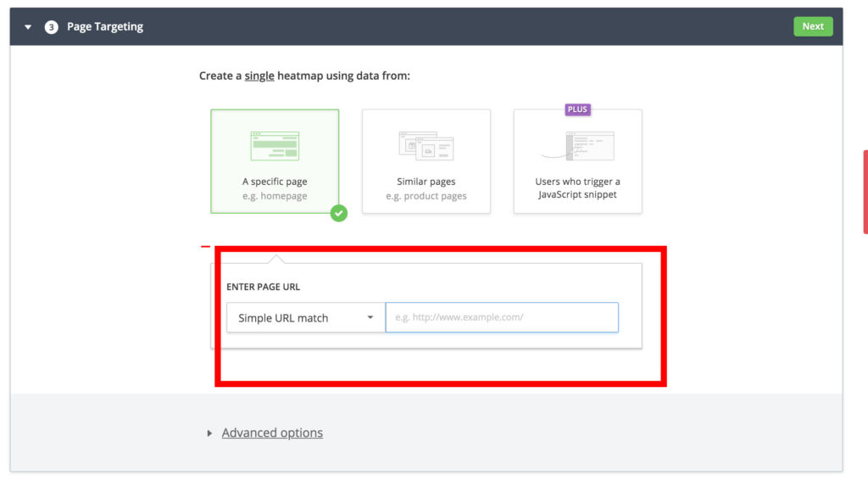Open the Advanced options link

click(x=272, y=433)
